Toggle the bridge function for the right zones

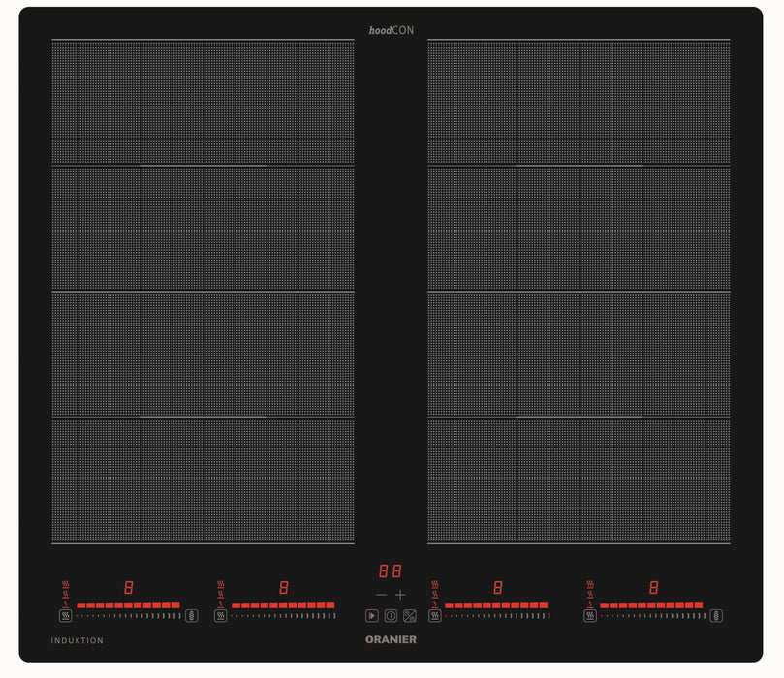tap(716, 616)
